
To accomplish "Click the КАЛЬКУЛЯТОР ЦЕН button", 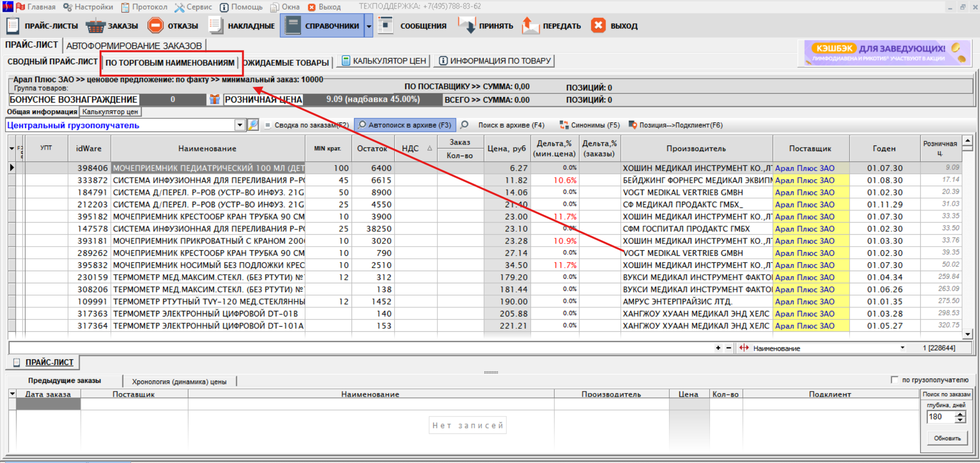I will coord(384,61).
